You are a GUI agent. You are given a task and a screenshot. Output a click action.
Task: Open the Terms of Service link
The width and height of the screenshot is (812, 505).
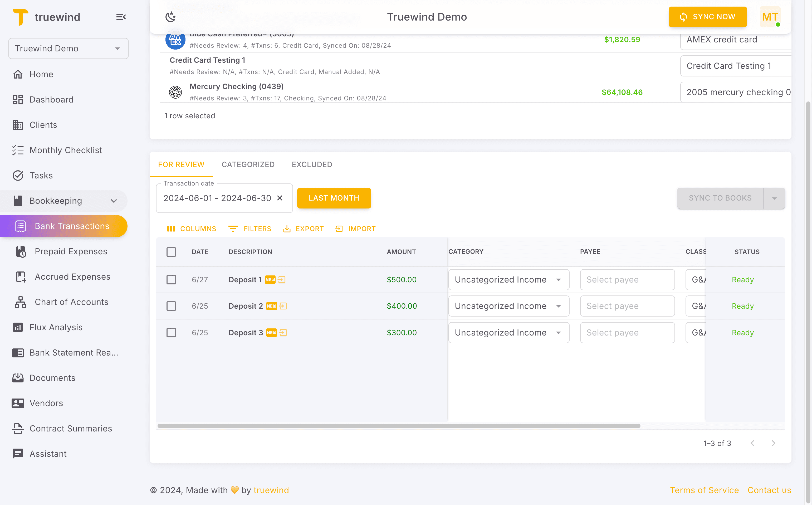pyautogui.click(x=705, y=490)
